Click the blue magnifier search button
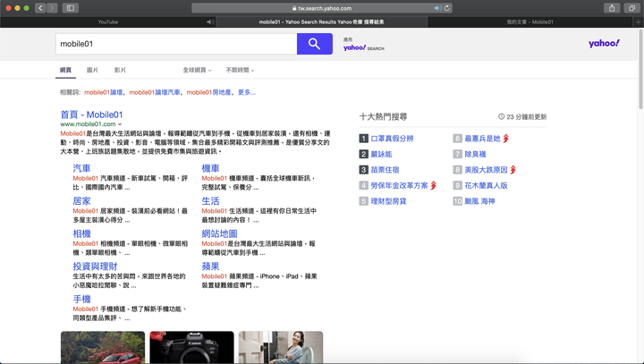 pos(315,44)
